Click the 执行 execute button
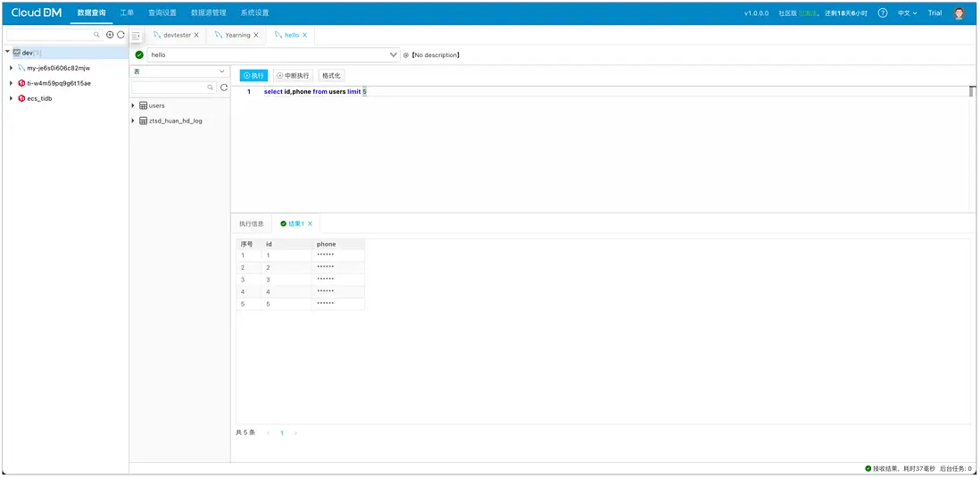The height and width of the screenshot is (478, 980). 253,76
